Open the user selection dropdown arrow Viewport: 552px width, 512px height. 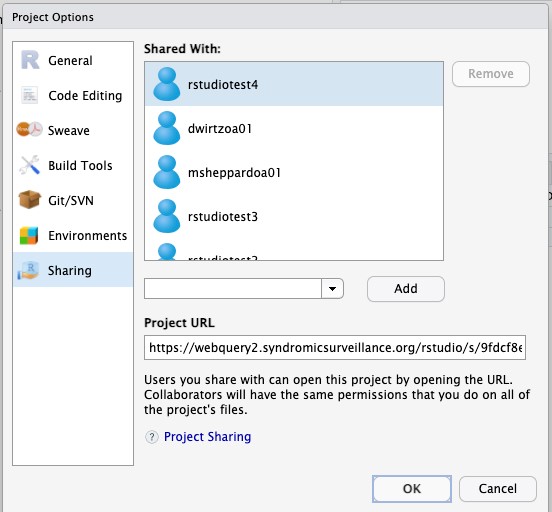[332, 289]
